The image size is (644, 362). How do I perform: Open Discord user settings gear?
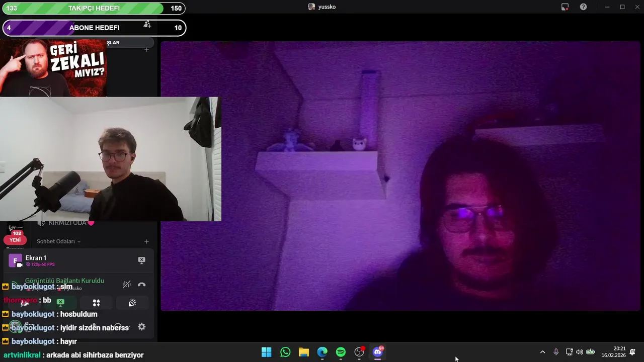[x=142, y=327]
